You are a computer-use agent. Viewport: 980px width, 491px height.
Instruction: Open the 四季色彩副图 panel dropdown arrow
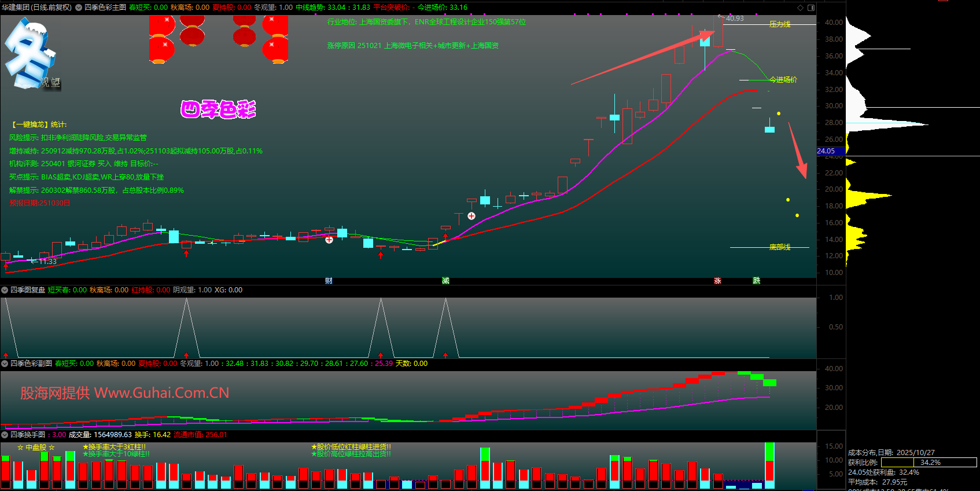point(5,364)
